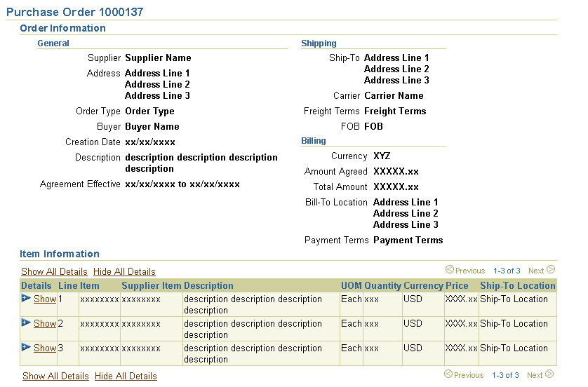Click Payment Terms bold value
588x387 pixels.
point(408,240)
